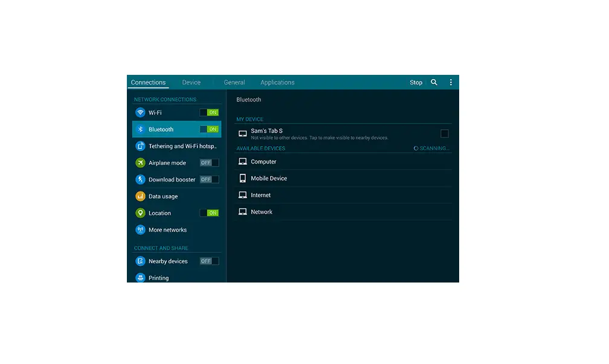Select Computer from available devices
The height and width of the screenshot is (364, 609).
265,161
